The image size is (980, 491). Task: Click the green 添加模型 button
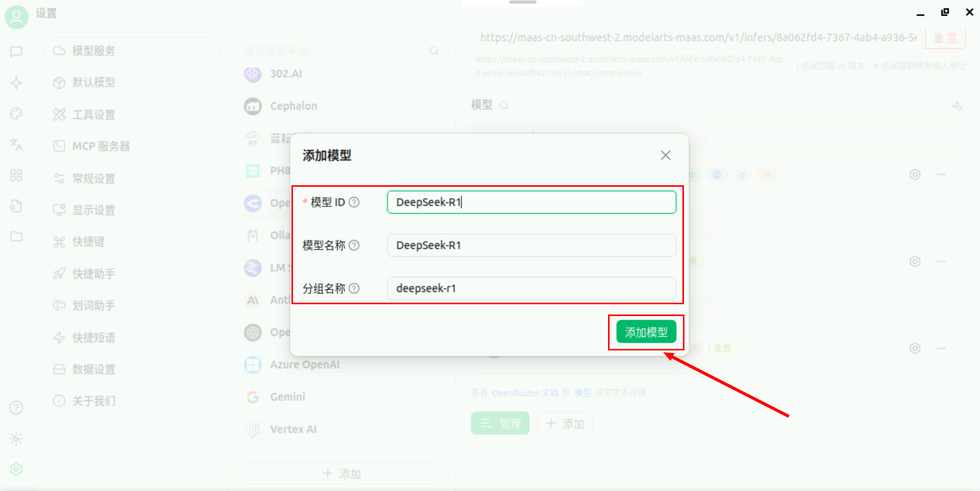[646, 332]
